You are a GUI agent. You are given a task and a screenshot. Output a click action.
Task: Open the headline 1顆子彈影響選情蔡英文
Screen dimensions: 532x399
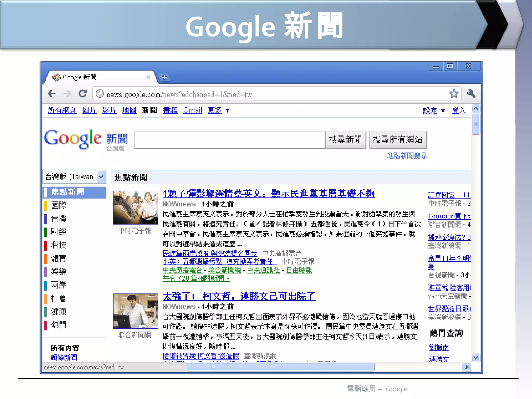point(269,194)
